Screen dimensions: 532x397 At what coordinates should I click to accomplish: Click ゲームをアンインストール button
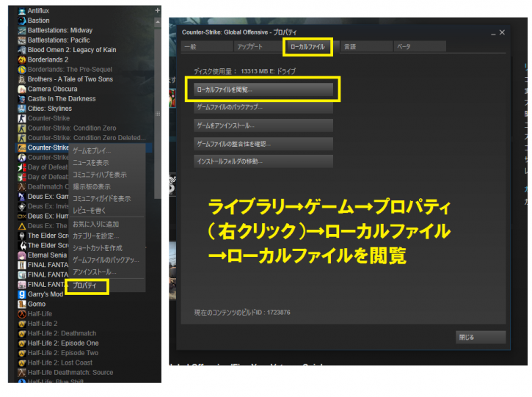pyautogui.click(x=263, y=125)
